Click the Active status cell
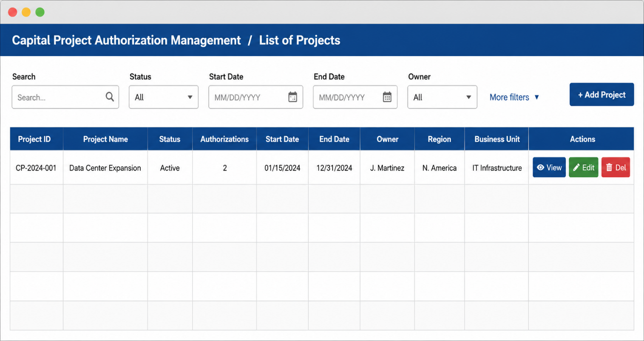Image resolution: width=644 pixels, height=341 pixels. [170, 168]
